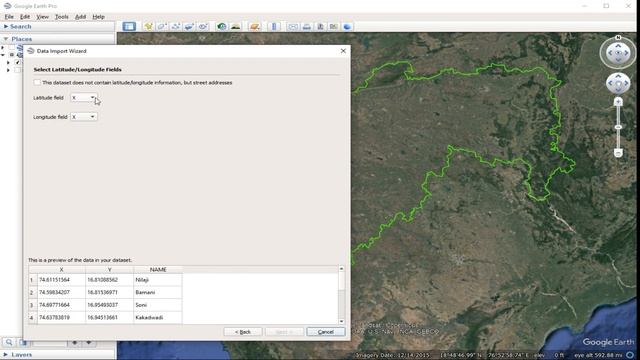This screenshot has height=360, width=640.
Task: Zoom in with the plus button
Action: [618, 102]
